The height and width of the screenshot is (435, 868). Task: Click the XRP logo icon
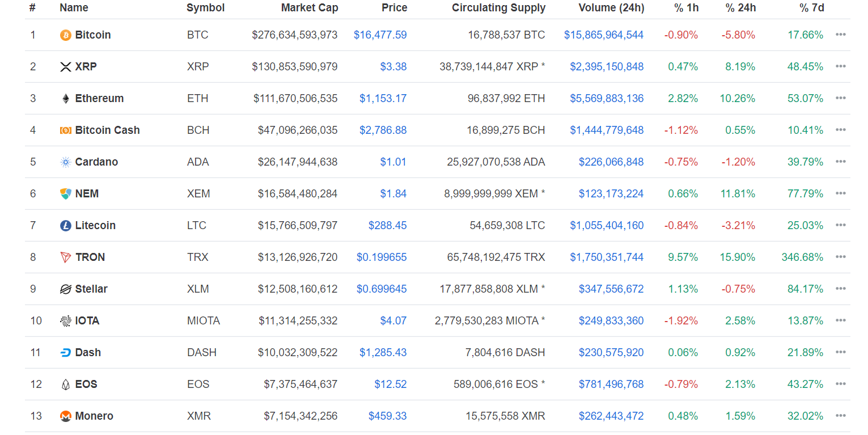tap(66, 67)
